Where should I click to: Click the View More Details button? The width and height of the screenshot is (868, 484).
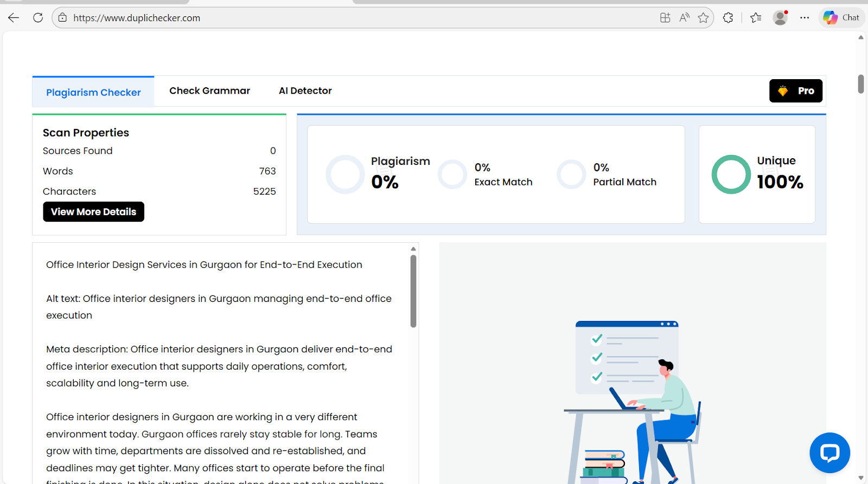93,212
